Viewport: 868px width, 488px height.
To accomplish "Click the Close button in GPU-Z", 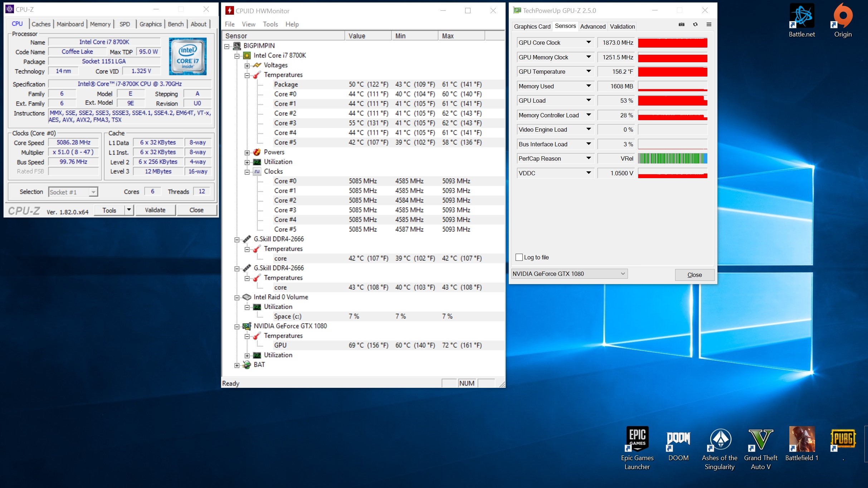I will pos(694,275).
